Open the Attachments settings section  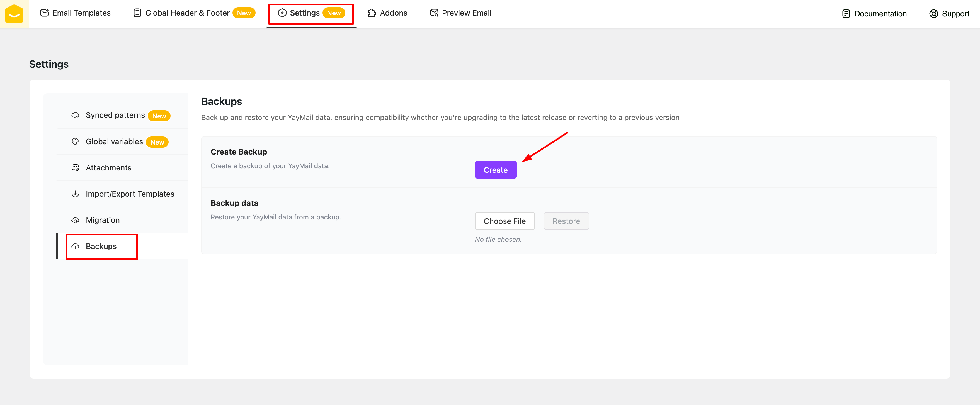click(x=108, y=168)
